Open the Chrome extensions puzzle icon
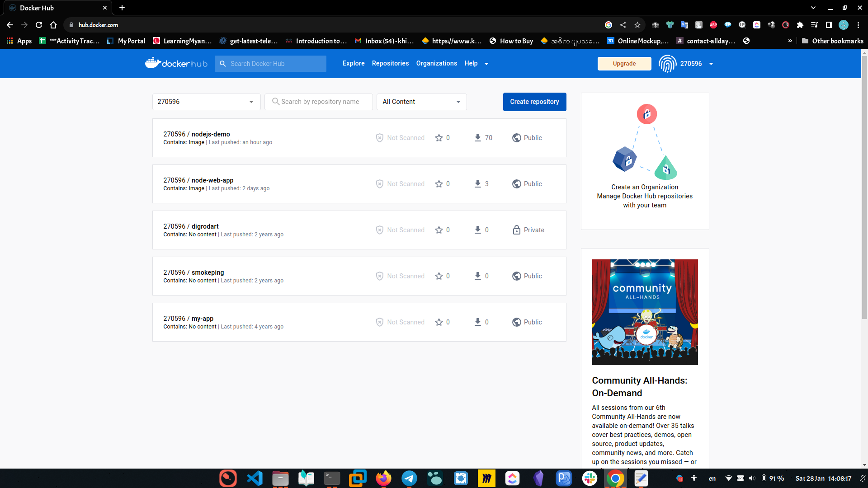 tap(800, 25)
